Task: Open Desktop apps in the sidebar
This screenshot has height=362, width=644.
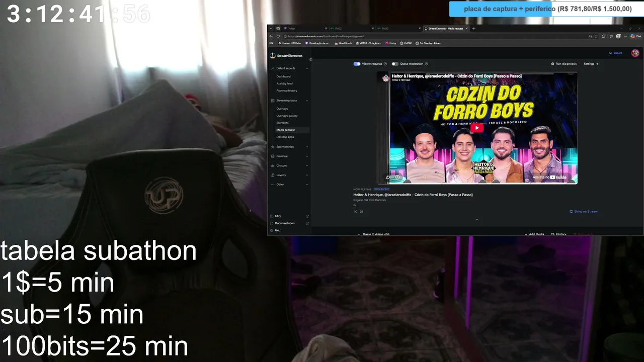Action: pyautogui.click(x=285, y=137)
